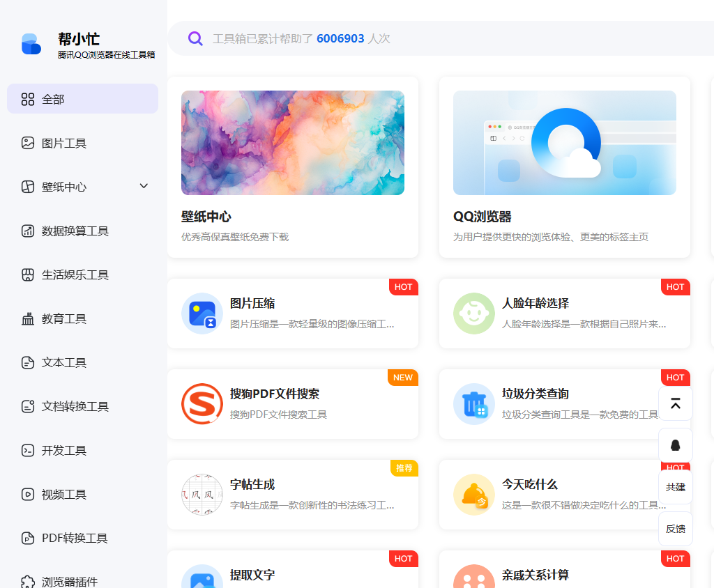Click the QQ penguin floating button
The height and width of the screenshot is (588, 714).
676,445
